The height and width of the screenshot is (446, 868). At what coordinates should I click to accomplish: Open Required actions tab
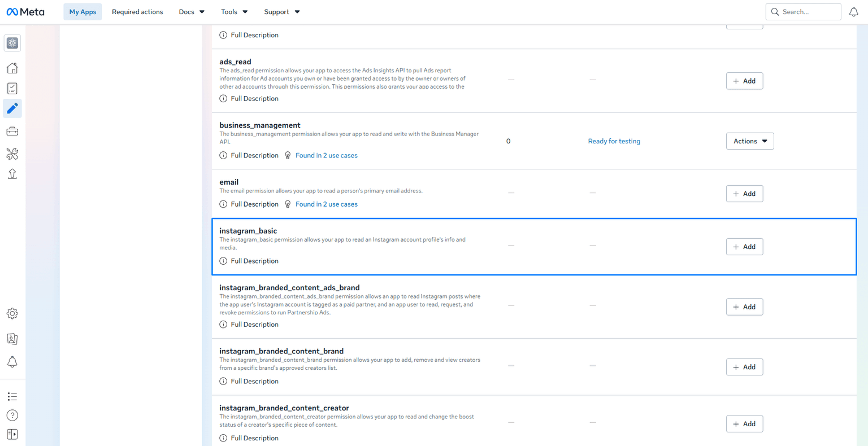(137, 12)
